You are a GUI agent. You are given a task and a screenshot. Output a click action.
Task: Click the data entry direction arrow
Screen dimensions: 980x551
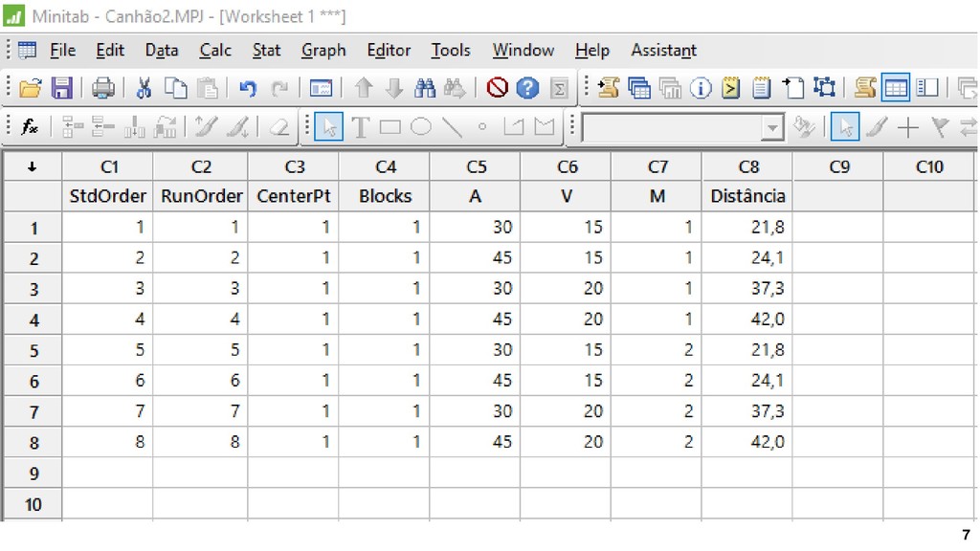[32, 166]
